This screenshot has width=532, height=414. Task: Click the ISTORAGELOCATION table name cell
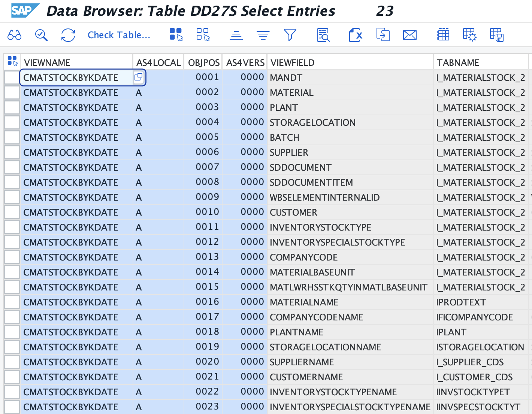pos(481,347)
